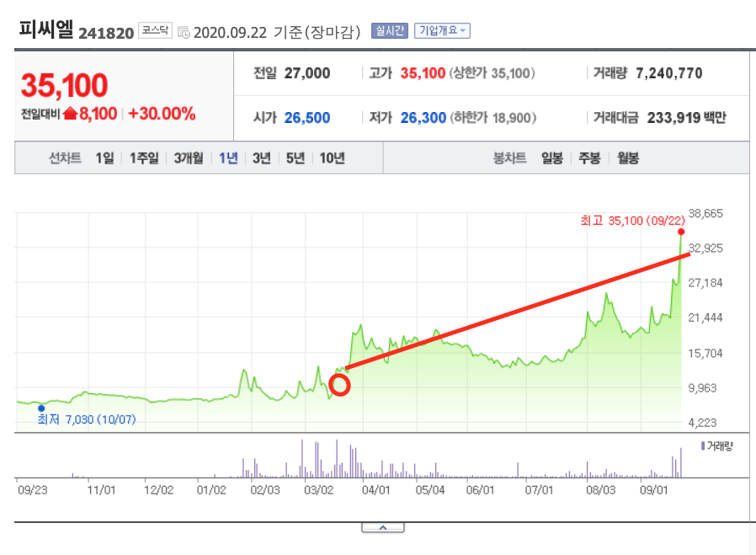Click the opening price 26,500
This screenshot has height=555, width=756.
tap(307, 118)
